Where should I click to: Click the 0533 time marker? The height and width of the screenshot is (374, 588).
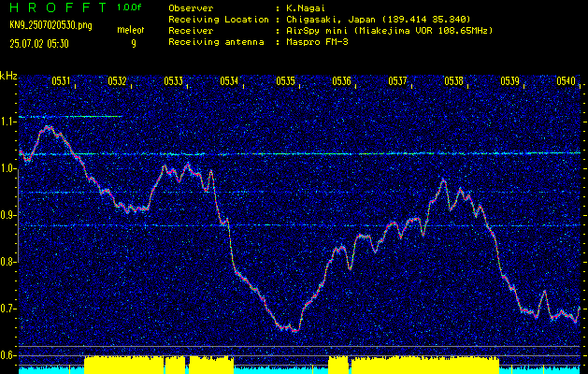point(173,80)
